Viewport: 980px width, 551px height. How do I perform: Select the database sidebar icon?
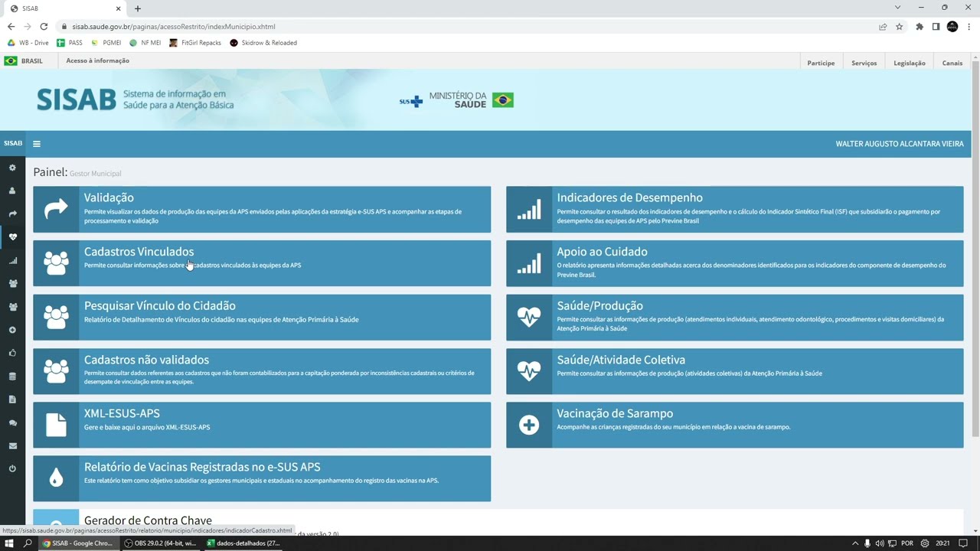[x=12, y=376]
